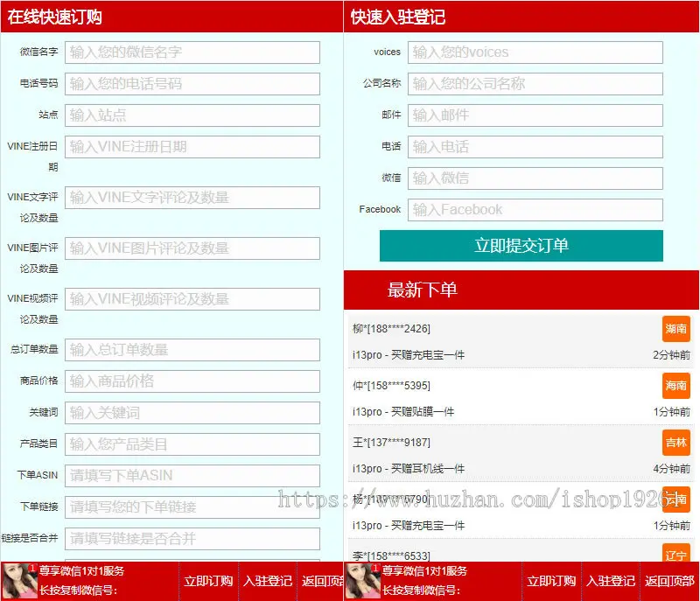Click the 吉林 orange tag

point(675,443)
